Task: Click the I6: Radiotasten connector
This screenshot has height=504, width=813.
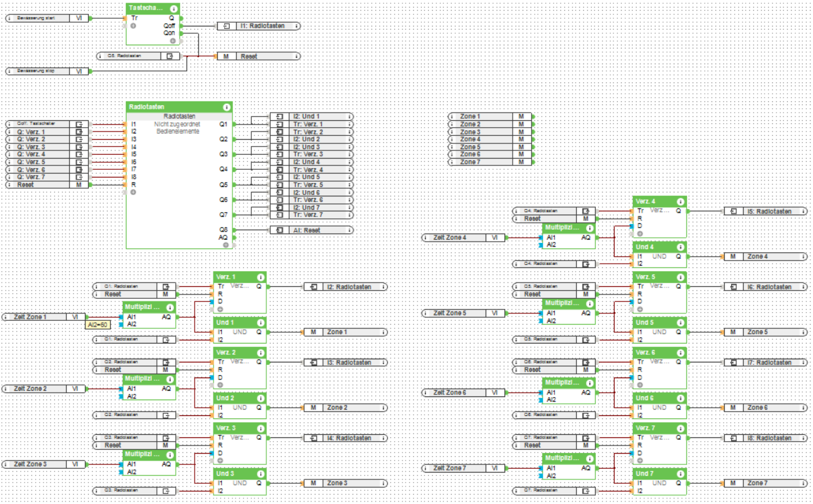Action: point(766,287)
